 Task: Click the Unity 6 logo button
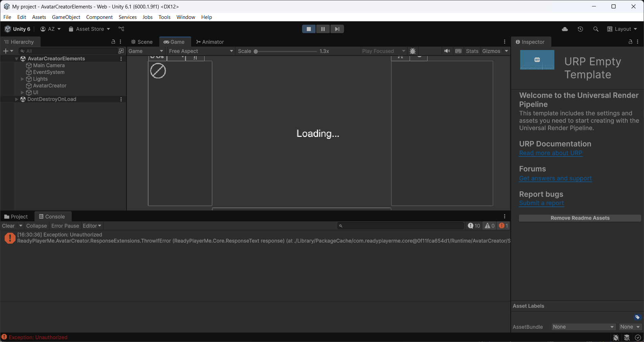(18, 29)
